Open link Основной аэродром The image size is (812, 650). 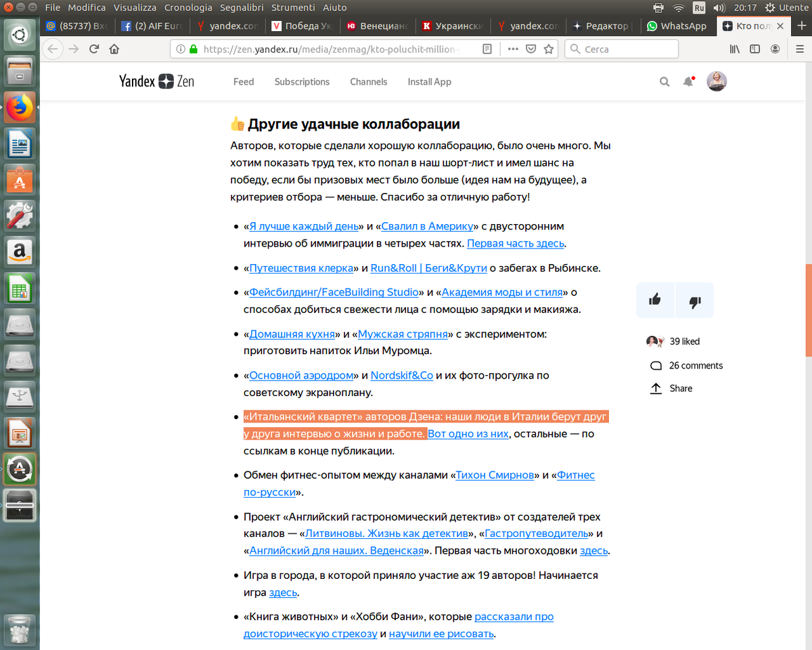coord(302,375)
